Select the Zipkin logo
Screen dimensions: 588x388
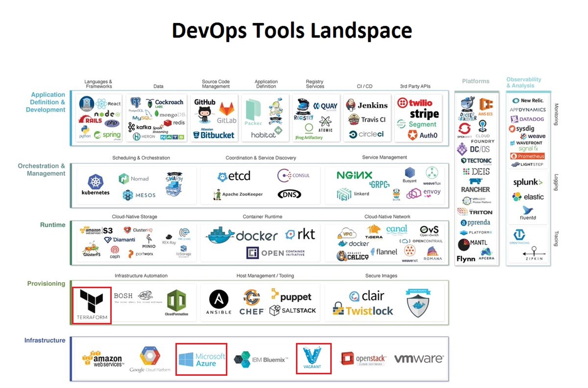tap(534, 253)
